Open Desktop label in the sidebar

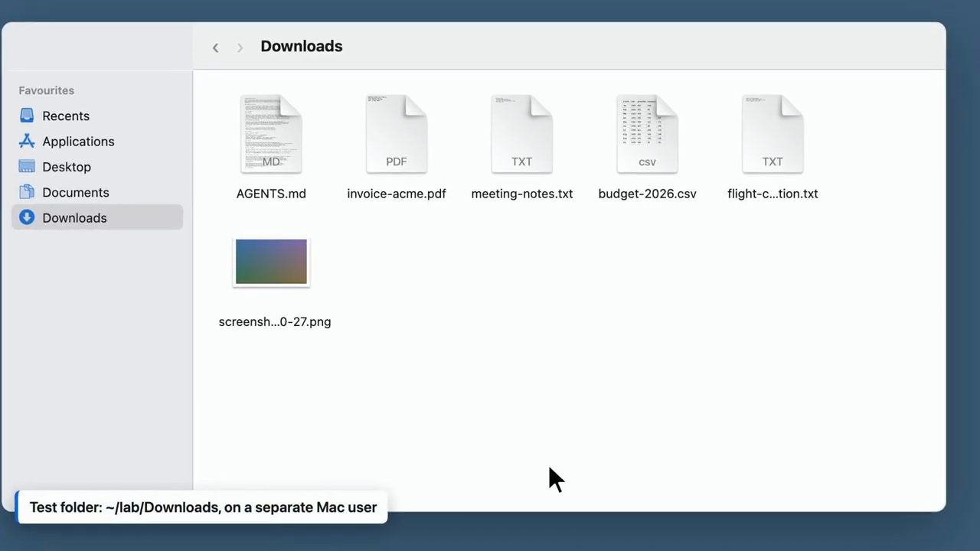tap(67, 167)
